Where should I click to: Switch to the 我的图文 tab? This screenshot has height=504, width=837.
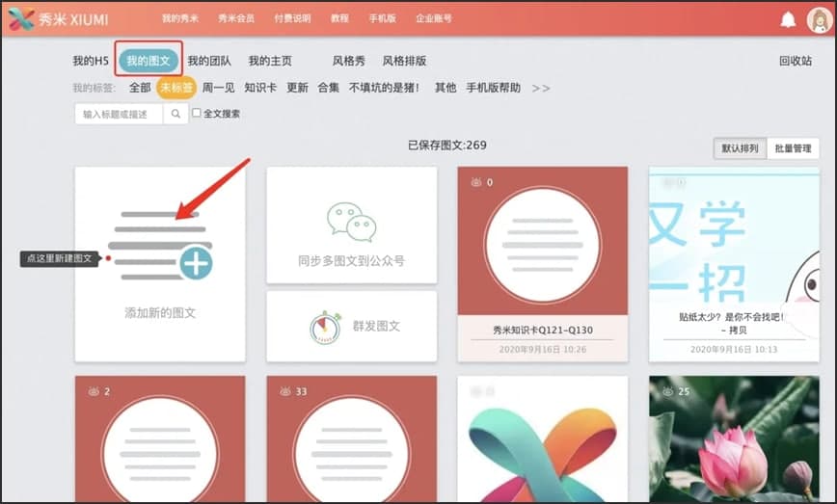(x=148, y=61)
